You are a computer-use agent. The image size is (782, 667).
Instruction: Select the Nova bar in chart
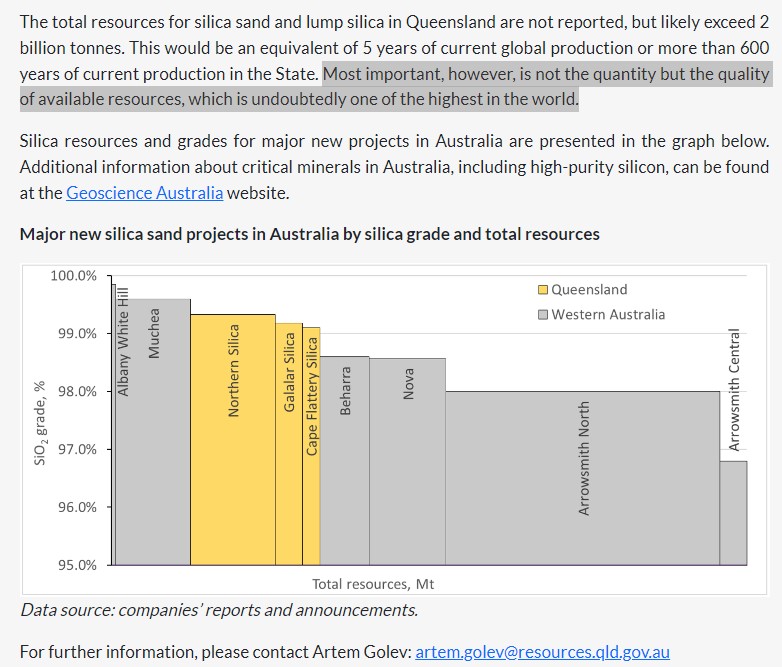click(407, 461)
